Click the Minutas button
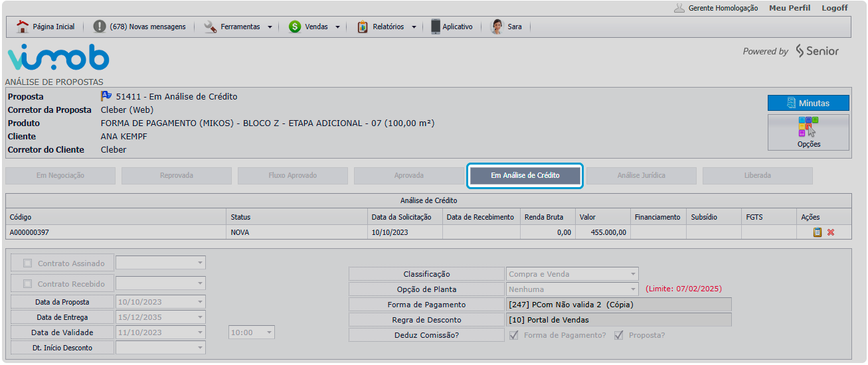Screen dimensions: 868x365 (808, 103)
